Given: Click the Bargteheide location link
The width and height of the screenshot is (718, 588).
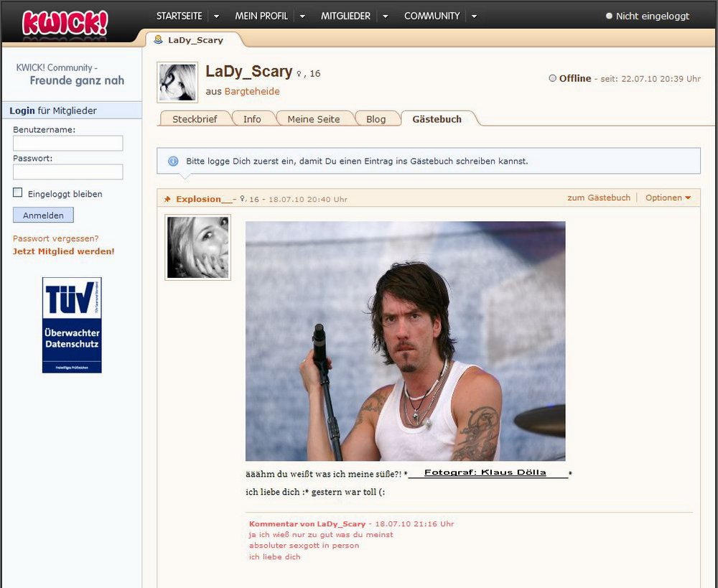Looking at the screenshot, I should tap(252, 92).
